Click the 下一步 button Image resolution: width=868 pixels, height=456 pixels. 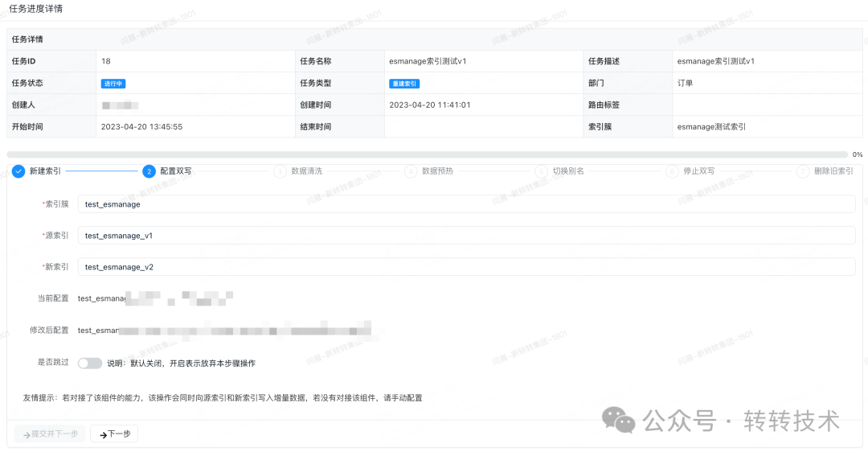click(x=115, y=433)
